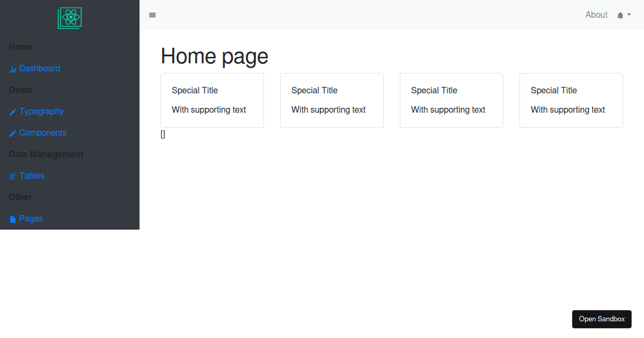Click the Data Management section label
Viewport: 644px width, 338px height.
[x=46, y=154]
